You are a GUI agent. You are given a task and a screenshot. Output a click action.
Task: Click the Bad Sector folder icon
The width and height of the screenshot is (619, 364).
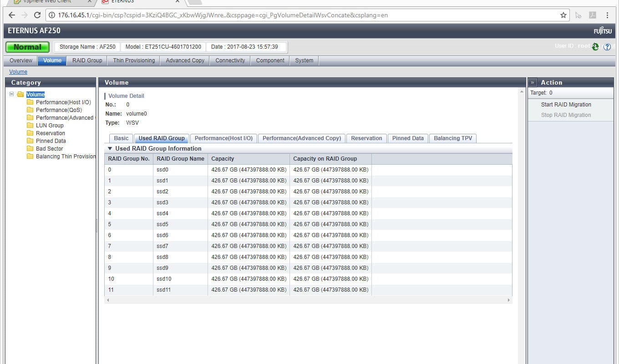click(30, 149)
